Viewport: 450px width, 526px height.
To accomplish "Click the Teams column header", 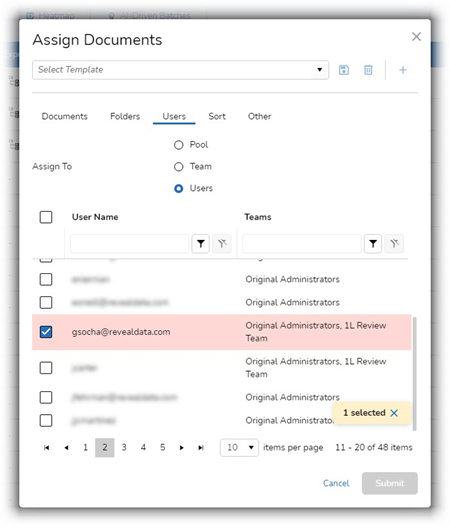I will pos(258,217).
